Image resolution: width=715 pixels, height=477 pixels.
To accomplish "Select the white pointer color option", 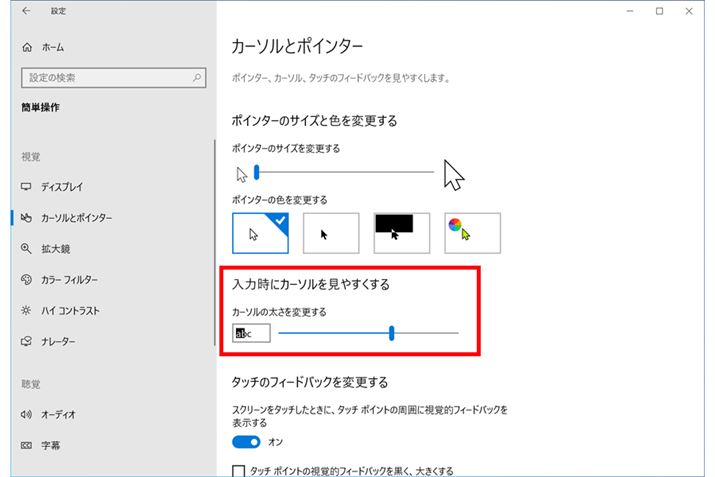I will (260, 233).
